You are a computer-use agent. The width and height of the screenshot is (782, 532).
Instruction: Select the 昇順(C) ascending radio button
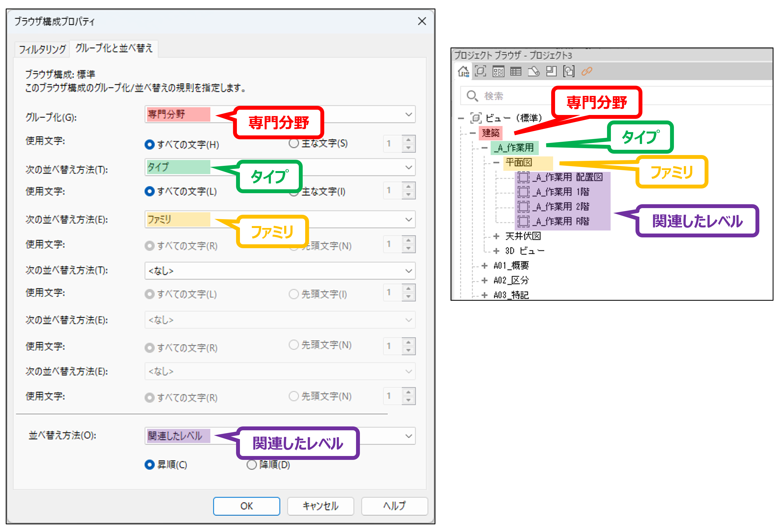[149, 465]
